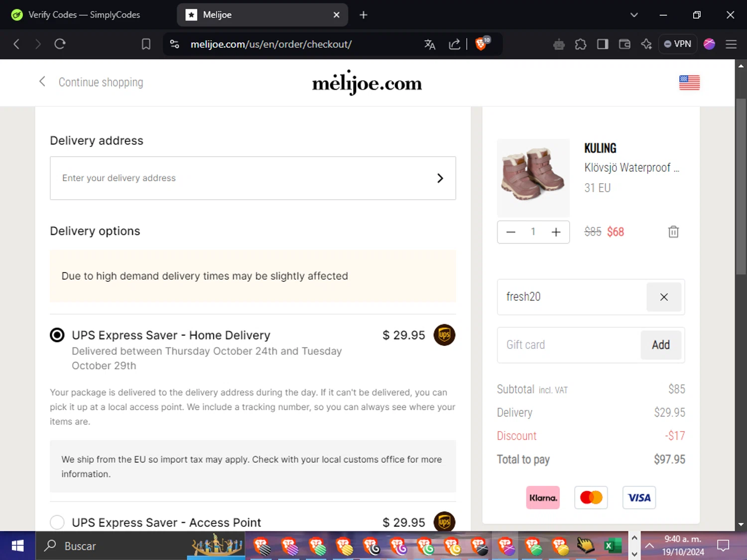Open Brave Shields lion icon
Image resolution: width=747 pixels, height=560 pixels.
482,44
